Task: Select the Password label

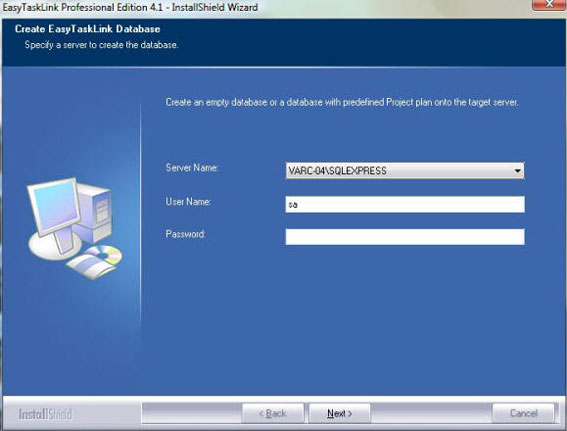Action: click(x=186, y=234)
